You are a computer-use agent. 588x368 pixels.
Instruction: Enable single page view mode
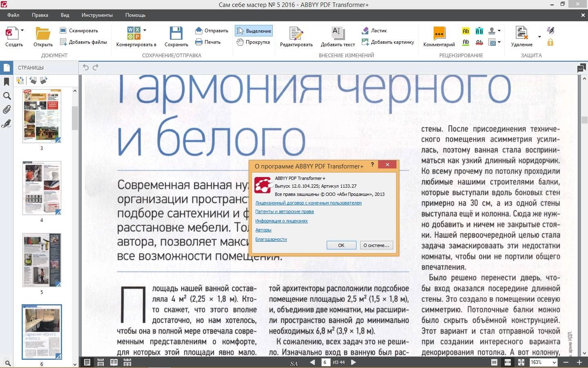[87, 362]
